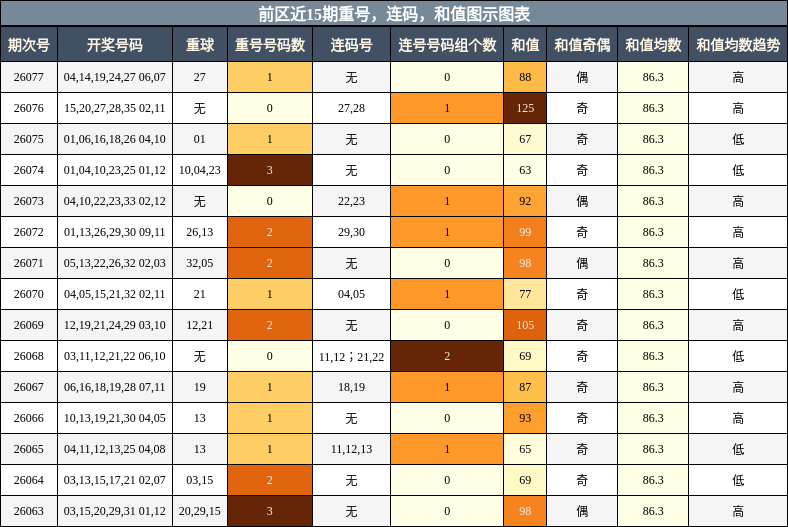Image resolution: width=788 pixels, height=527 pixels.
Task: Click period number 26065
Action: coord(29,449)
